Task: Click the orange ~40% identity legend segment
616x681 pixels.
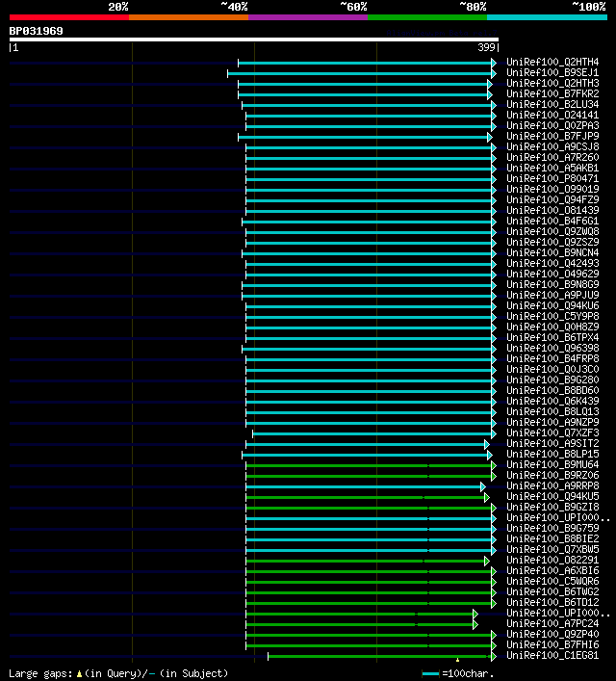Action: click(x=189, y=17)
